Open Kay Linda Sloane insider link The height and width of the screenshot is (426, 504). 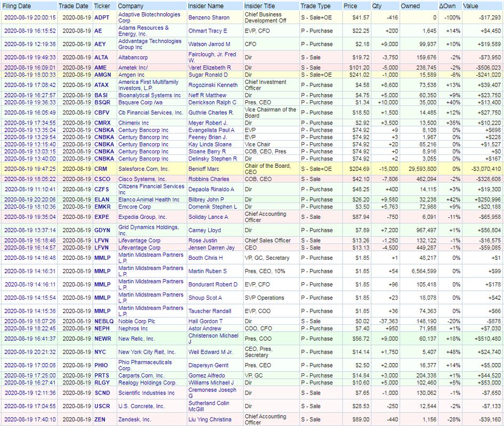tap(210, 144)
